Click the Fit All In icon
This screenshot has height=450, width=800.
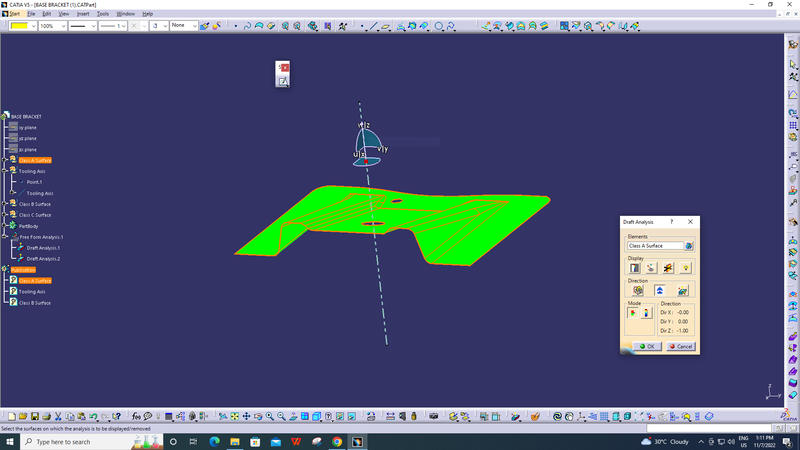click(x=234, y=416)
